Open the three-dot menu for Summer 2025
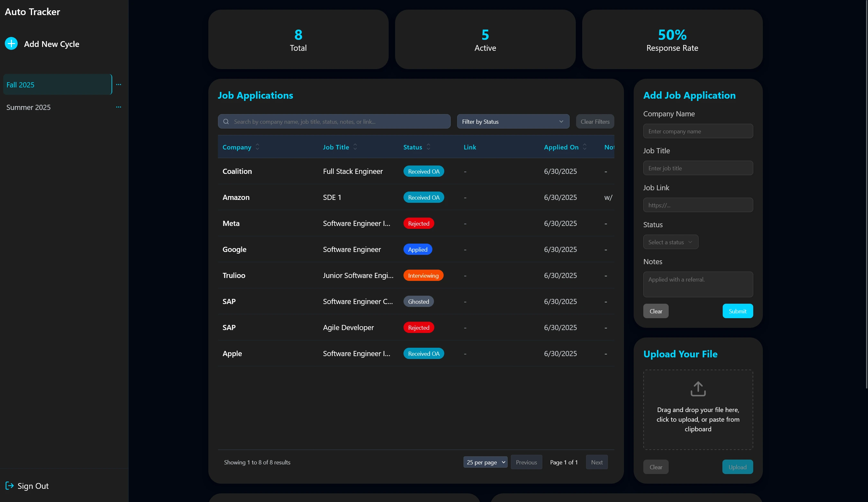The image size is (868, 502). tap(119, 107)
